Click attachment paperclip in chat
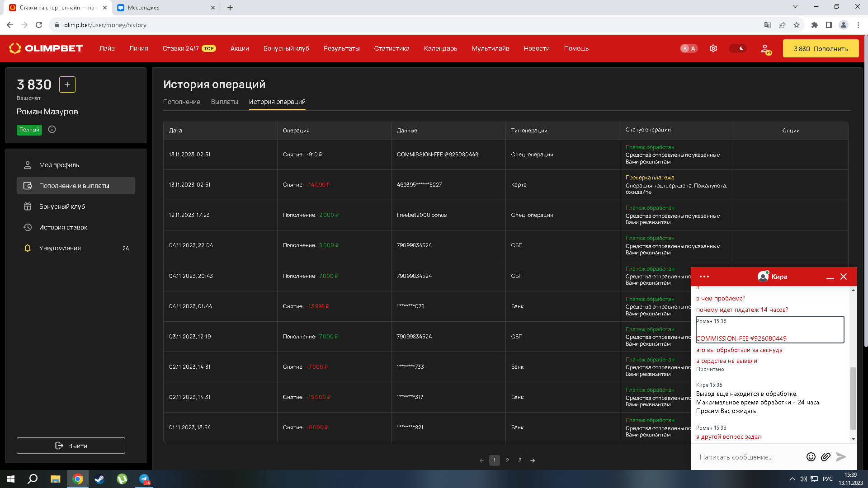The height and width of the screenshot is (488, 868). coord(826,457)
